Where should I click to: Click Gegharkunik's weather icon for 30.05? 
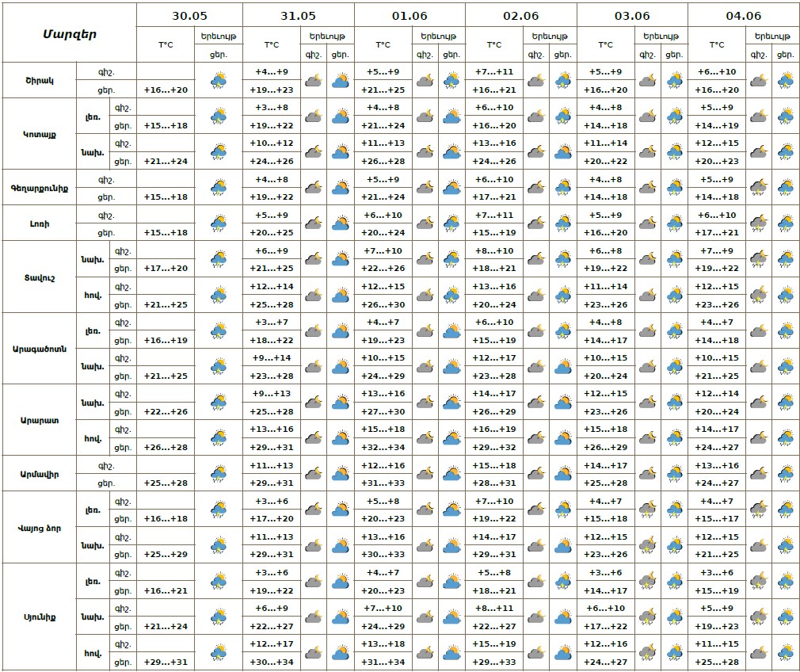tap(218, 188)
